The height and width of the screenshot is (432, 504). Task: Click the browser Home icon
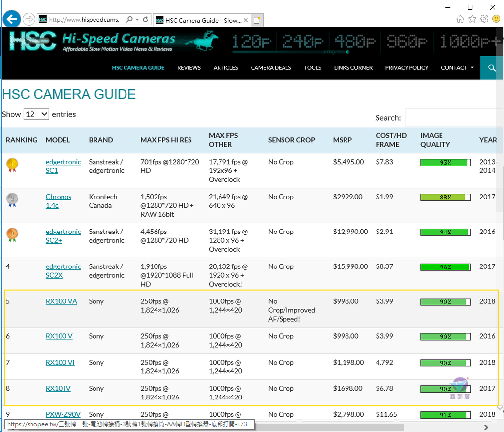pos(460,19)
